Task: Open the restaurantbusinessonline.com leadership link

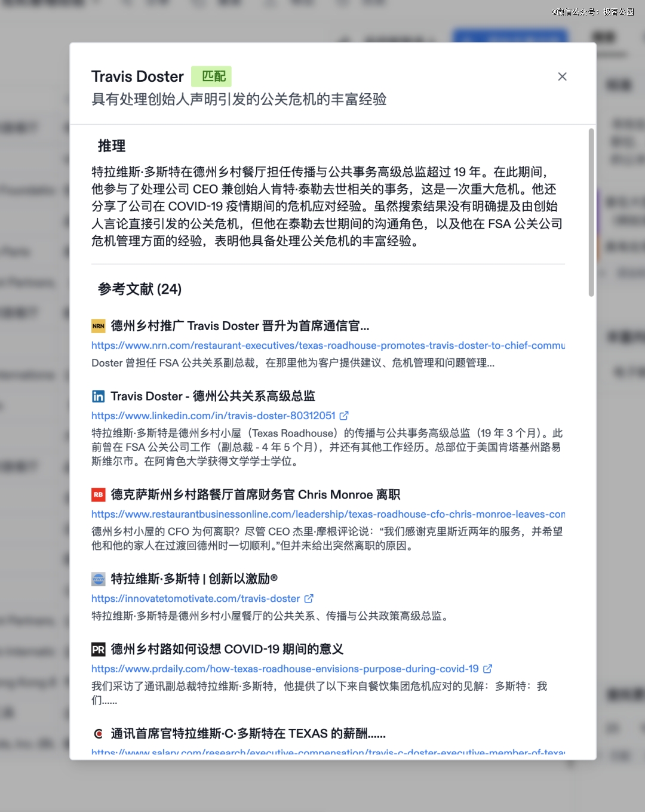Action: (328, 514)
